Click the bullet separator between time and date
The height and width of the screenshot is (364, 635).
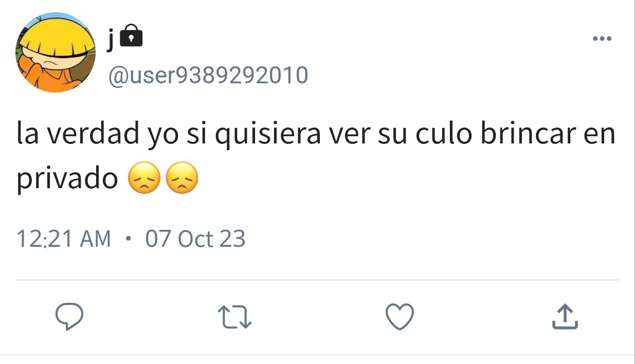[x=129, y=239]
